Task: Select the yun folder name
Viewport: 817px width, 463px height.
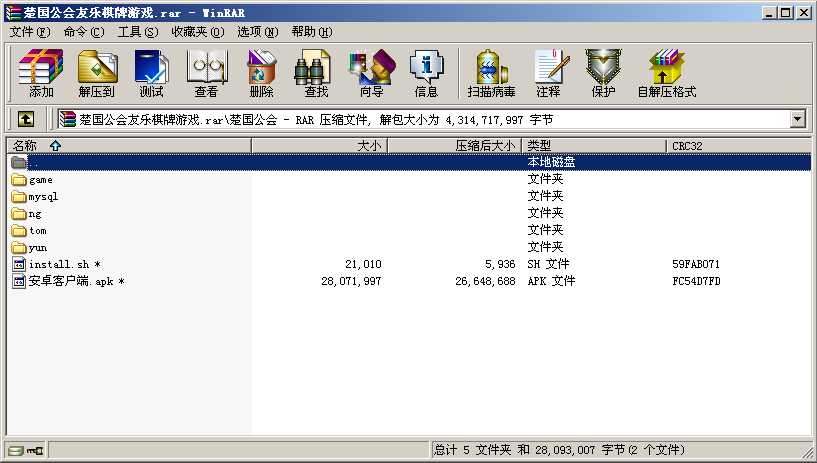Action: [38, 248]
